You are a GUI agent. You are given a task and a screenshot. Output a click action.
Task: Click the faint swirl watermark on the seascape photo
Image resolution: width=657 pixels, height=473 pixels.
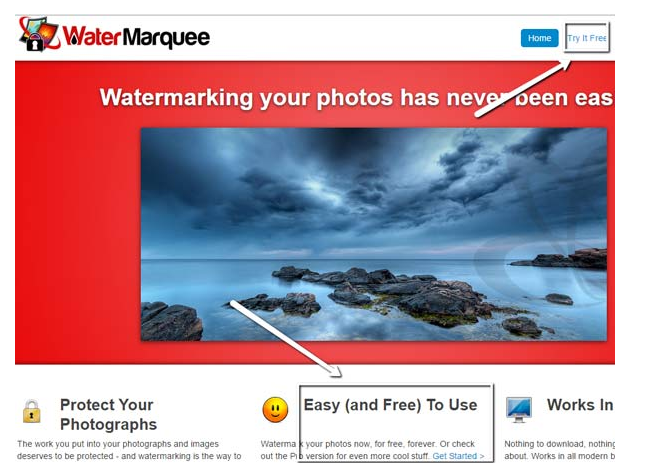point(541,256)
